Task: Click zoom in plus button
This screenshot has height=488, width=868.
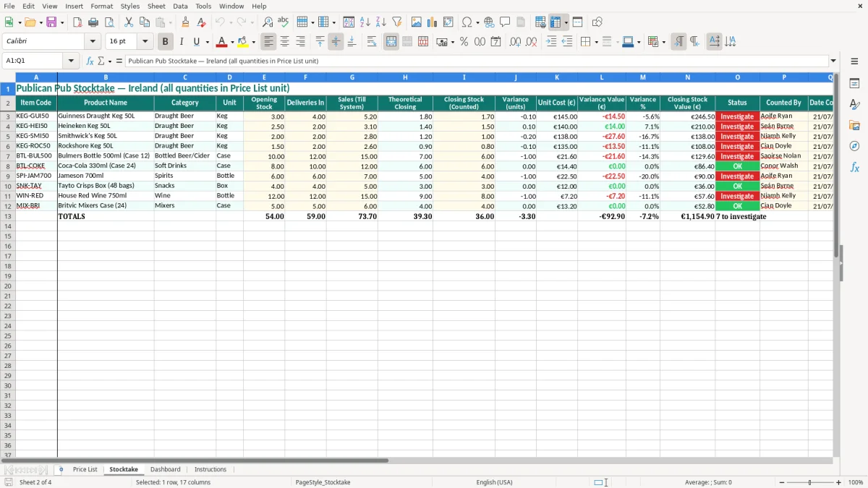Action: 839,482
